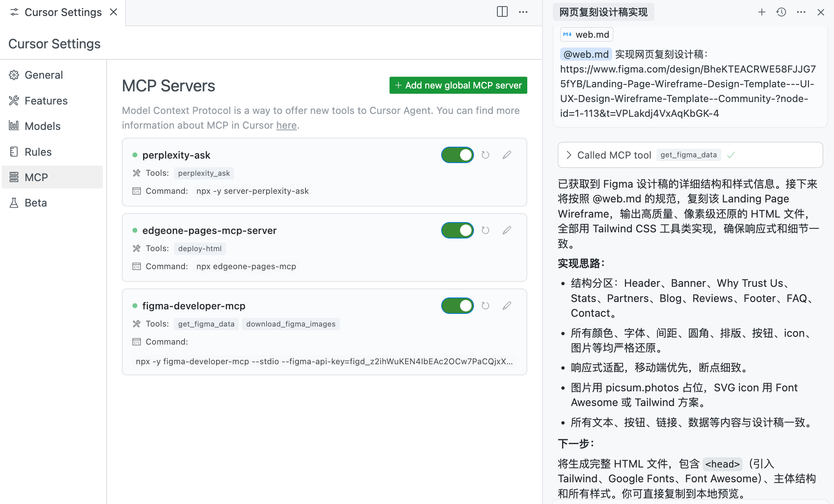This screenshot has height=504, width=834.
Task: Select the General settings section
Action: coord(43,75)
